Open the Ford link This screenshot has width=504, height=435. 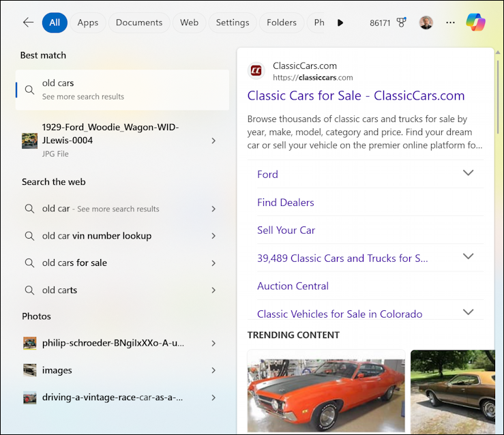coord(267,175)
